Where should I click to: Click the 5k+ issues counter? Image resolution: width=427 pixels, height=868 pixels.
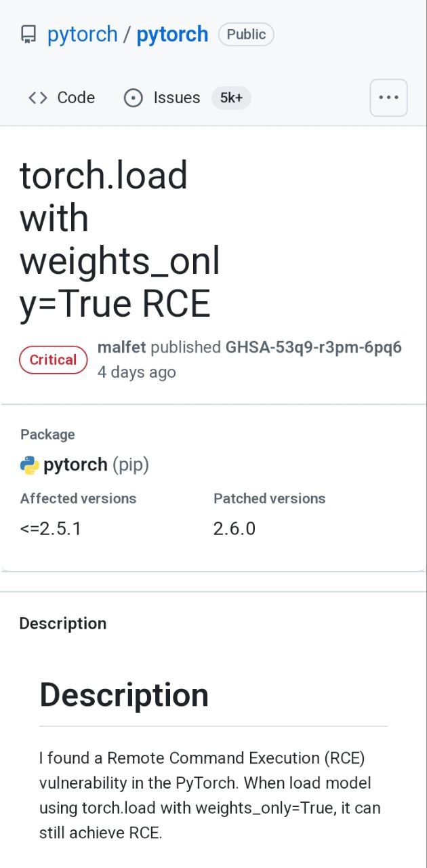pyautogui.click(x=231, y=98)
